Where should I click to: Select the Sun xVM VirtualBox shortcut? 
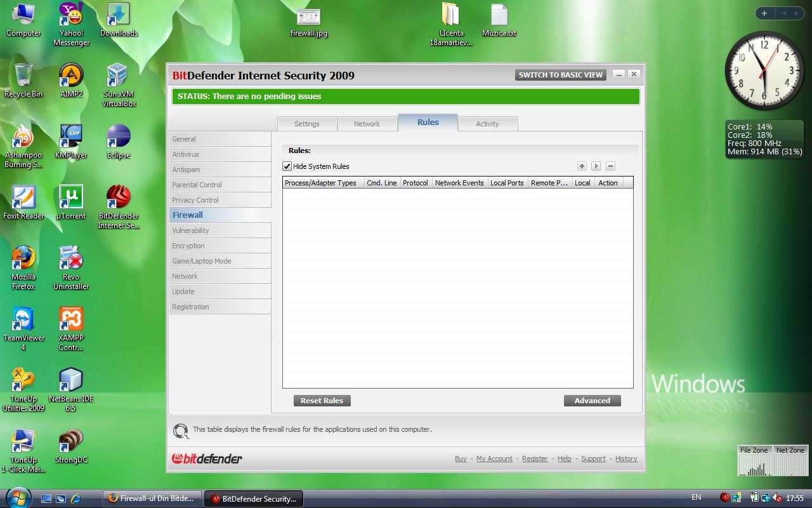pyautogui.click(x=119, y=86)
